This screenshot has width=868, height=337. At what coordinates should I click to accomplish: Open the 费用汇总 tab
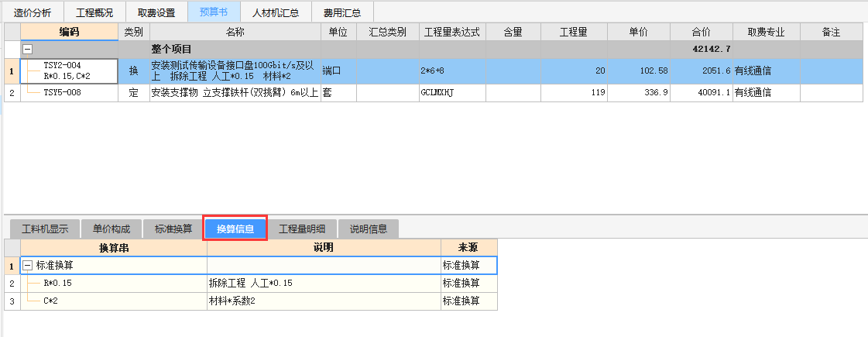(342, 12)
